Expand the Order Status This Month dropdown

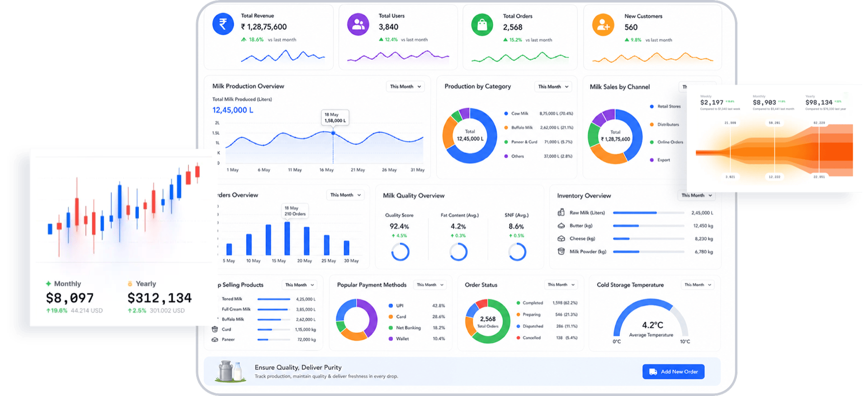click(561, 285)
